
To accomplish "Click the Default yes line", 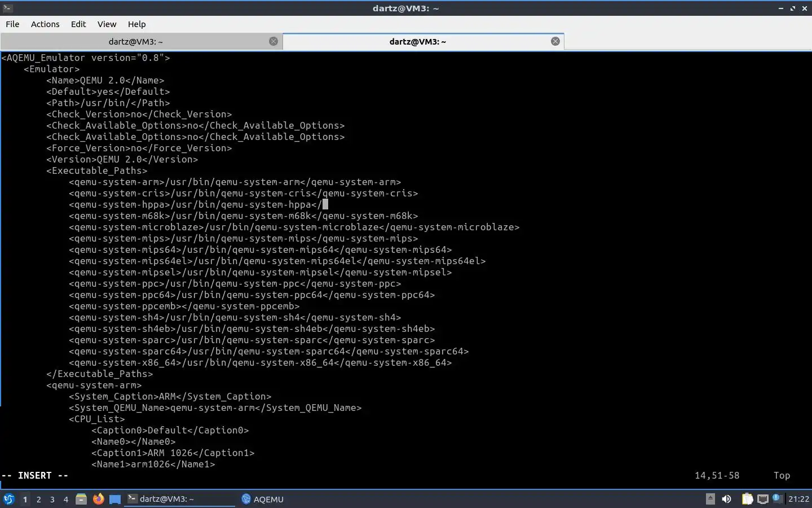I will 108,91.
